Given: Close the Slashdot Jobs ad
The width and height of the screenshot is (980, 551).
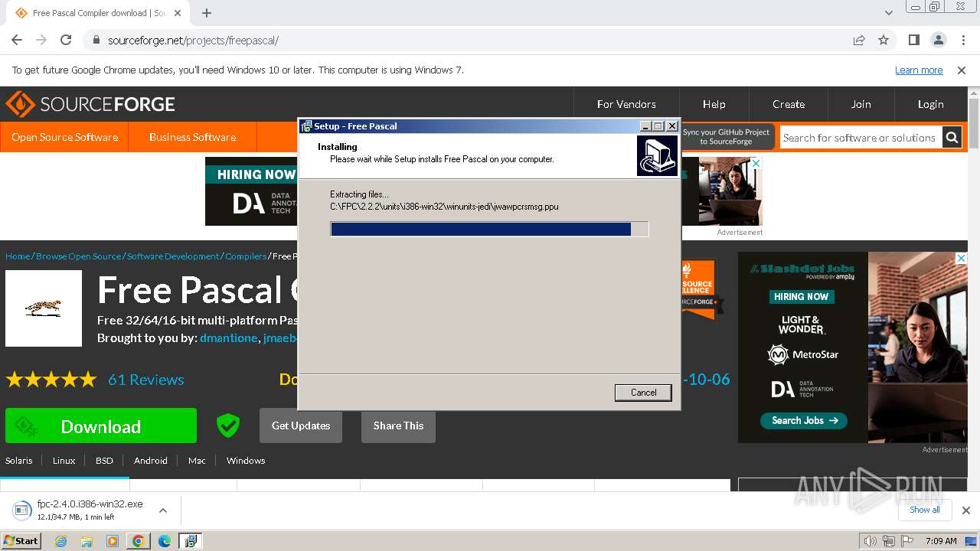Looking at the screenshot, I should point(961,259).
